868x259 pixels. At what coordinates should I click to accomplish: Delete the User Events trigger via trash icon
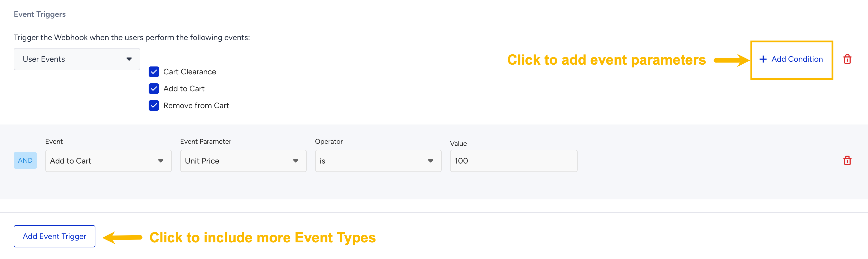[847, 59]
